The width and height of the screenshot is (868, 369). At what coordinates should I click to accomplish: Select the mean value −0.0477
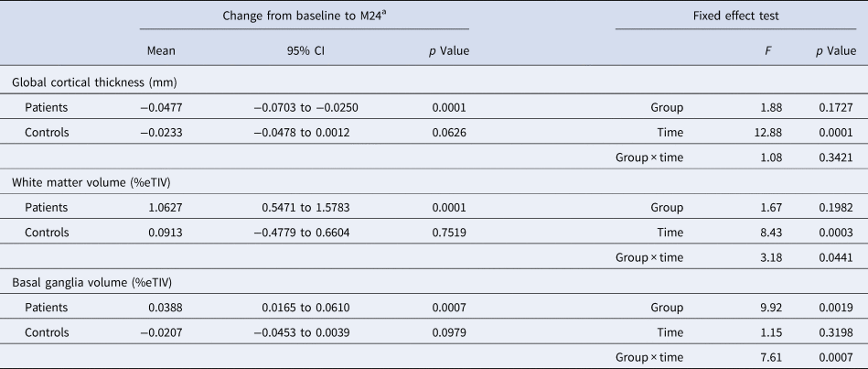155,108
